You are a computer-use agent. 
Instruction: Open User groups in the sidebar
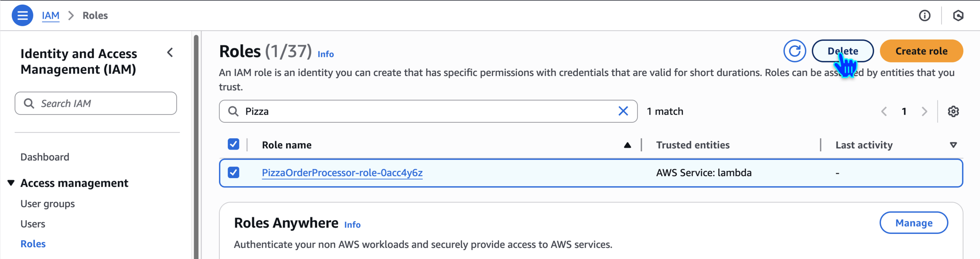point(47,204)
